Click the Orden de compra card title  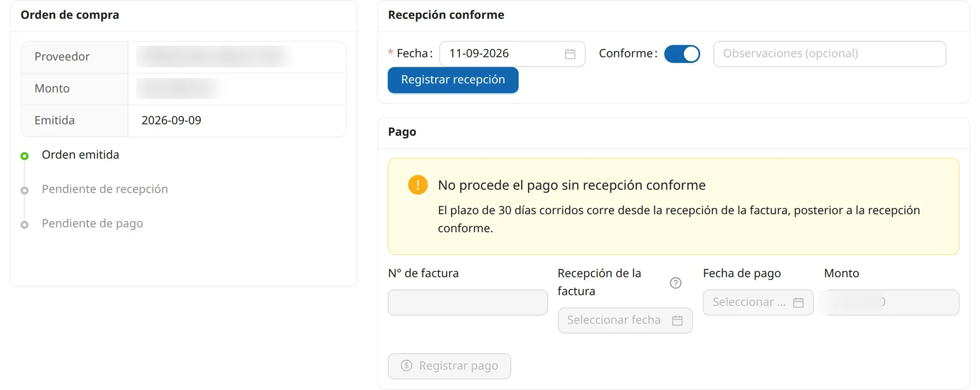tap(70, 15)
